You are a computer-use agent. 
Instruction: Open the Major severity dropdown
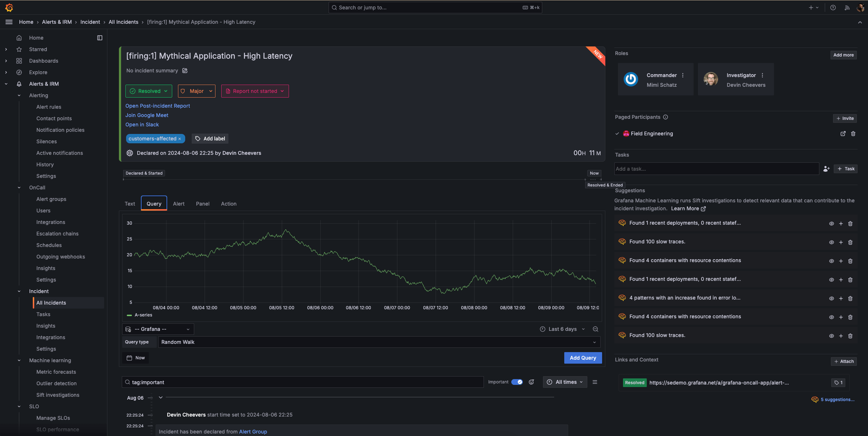(196, 91)
